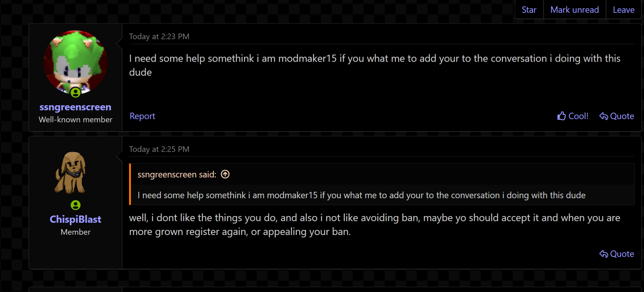
Task: Jump to the quoted post via up-arrow icon
Action: point(225,174)
